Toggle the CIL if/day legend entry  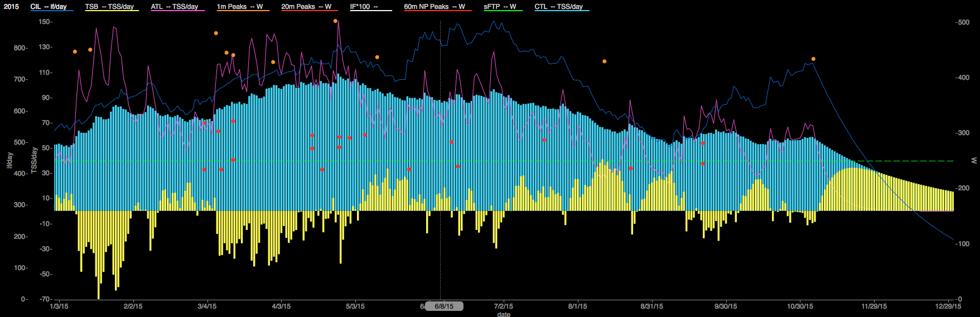pyautogui.click(x=49, y=7)
